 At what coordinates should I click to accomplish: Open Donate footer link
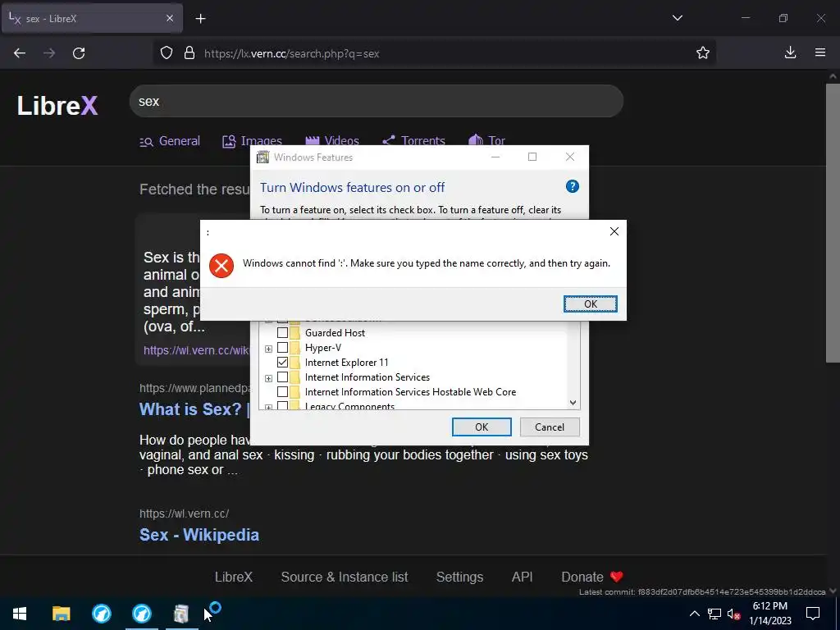pyautogui.click(x=592, y=577)
